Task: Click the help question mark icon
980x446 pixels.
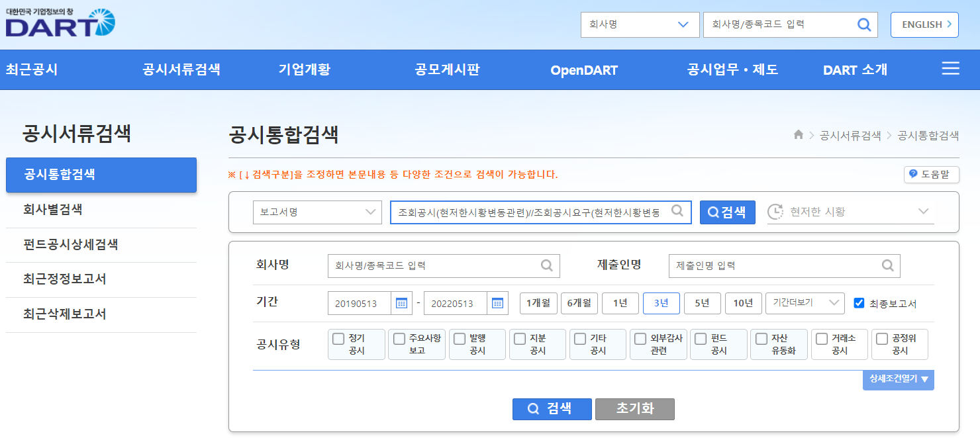Action: (913, 174)
